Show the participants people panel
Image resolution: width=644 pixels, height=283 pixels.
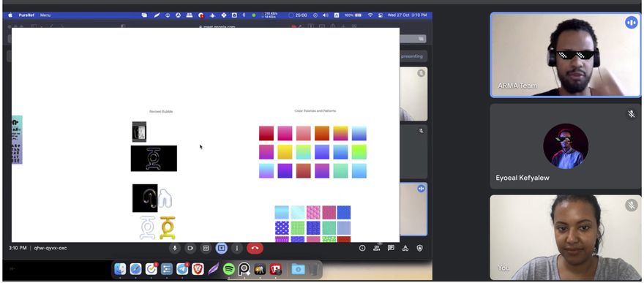coord(377,248)
